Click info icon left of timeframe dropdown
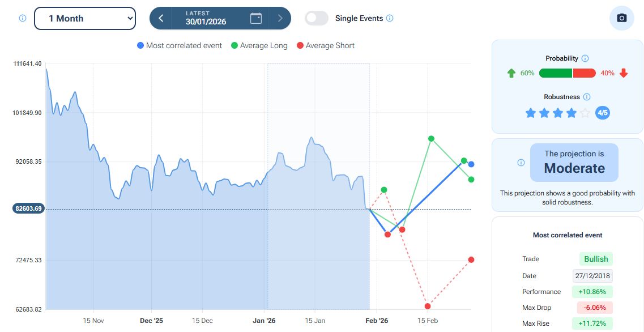 point(23,18)
